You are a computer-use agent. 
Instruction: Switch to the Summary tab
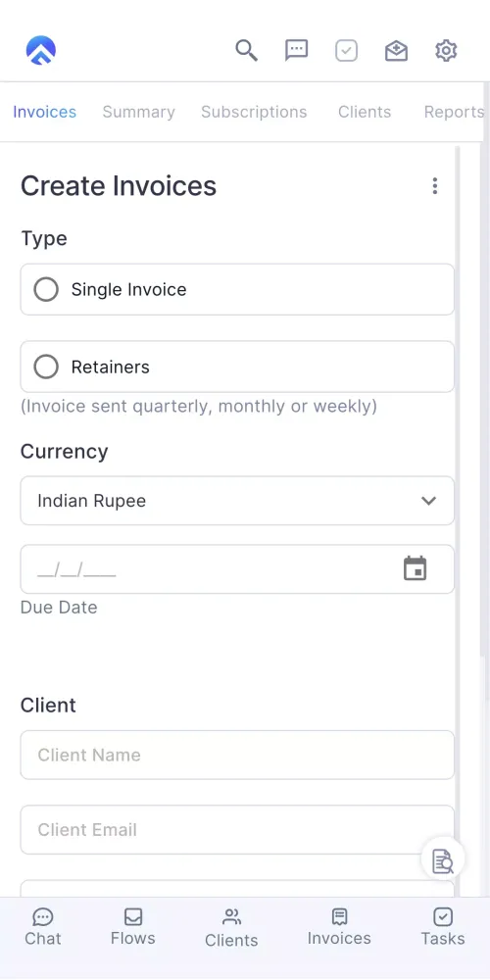139,112
